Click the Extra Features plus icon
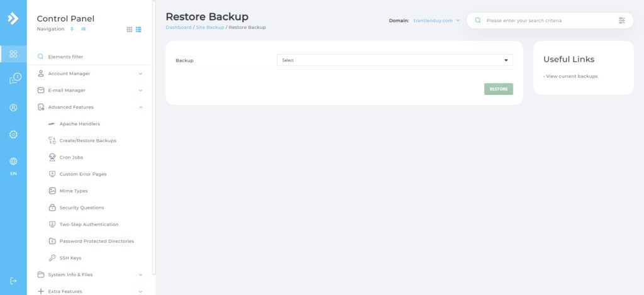This screenshot has height=295, width=644. click(x=41, y=291)
